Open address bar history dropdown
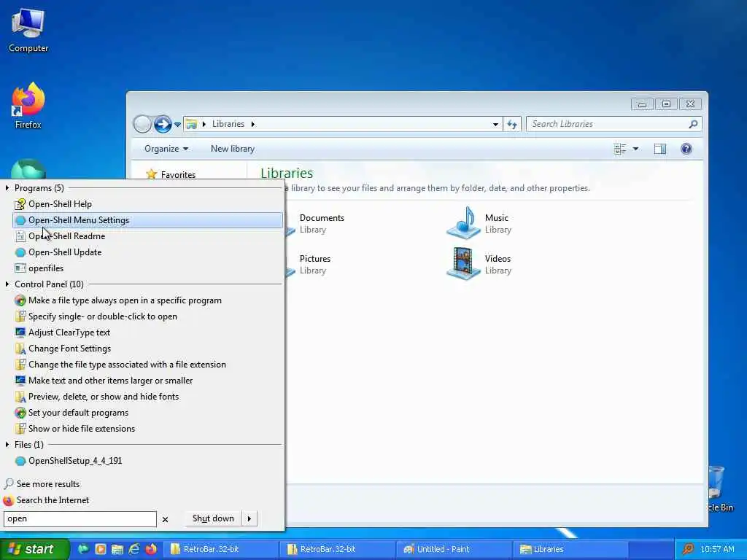 pos(495,124)
